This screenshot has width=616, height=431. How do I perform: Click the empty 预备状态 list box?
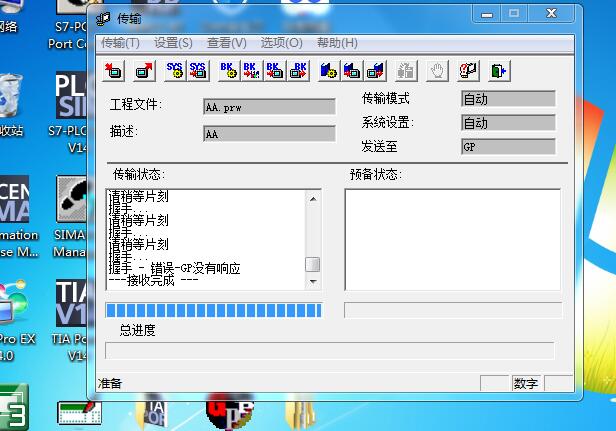(452, 240)
